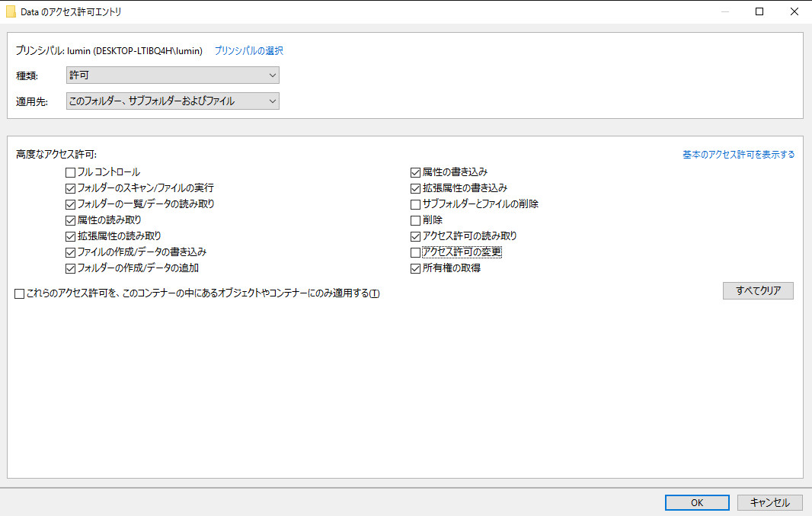812x516 pixels.
Task: Uncheck フォルダーの作成/データの追加
Action: click(x=70, y=269)
